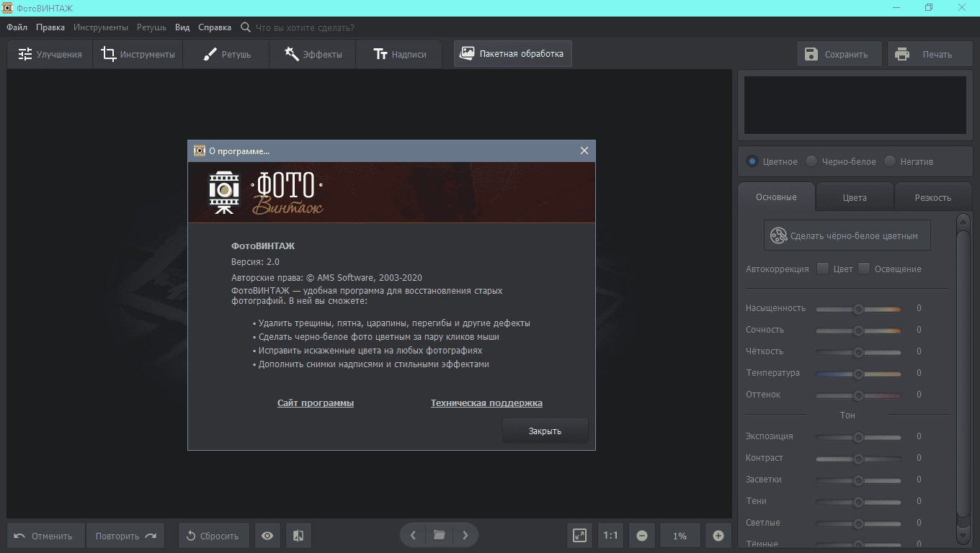Image resolution: width=980 pixels, height=553 pixels.
Task: Click the panel scrollbar up arrow
Action: tap(963, 221)
